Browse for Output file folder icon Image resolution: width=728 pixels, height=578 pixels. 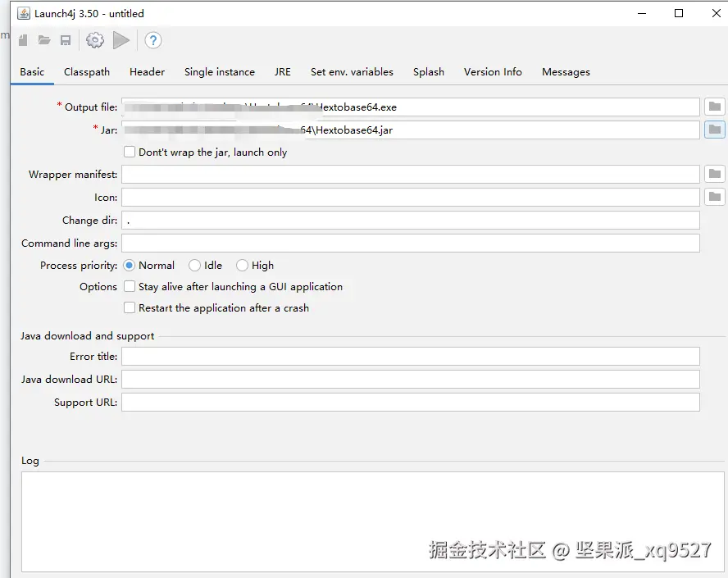715,107
